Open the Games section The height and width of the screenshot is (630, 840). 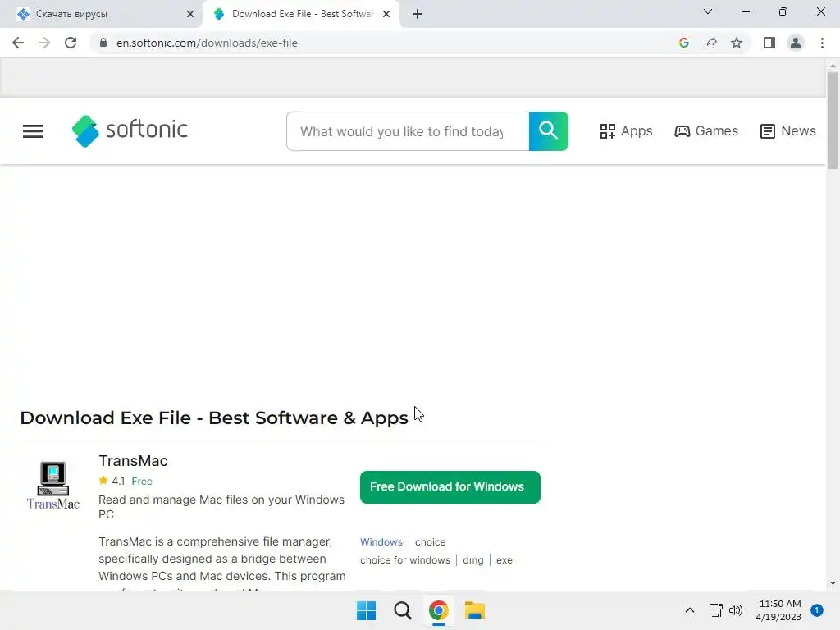[706, 131]
